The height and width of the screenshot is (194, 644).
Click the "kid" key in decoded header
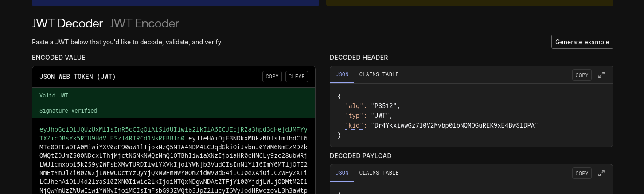tap(354, 125)
